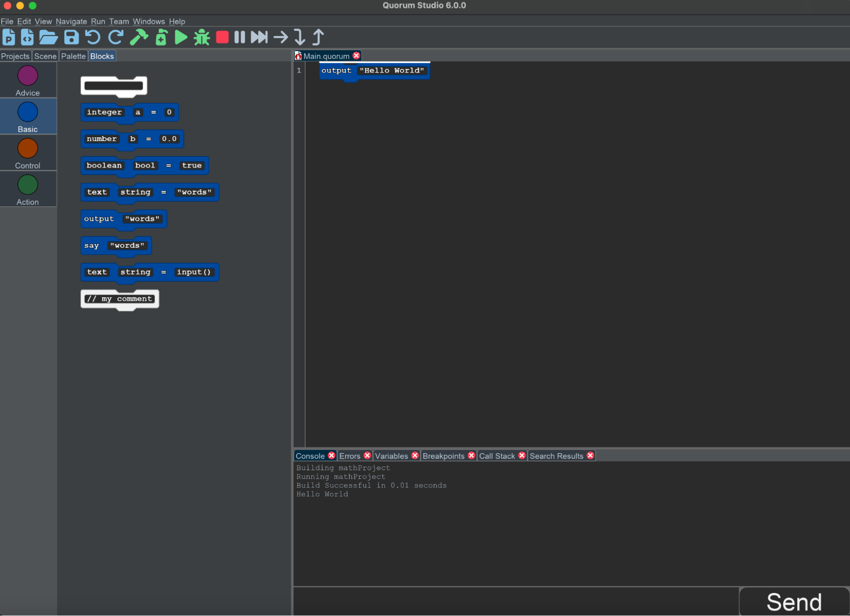This screenshot has width=850, height=616.
Task: Select the say "words" block
Action: (x=116, y=246)
